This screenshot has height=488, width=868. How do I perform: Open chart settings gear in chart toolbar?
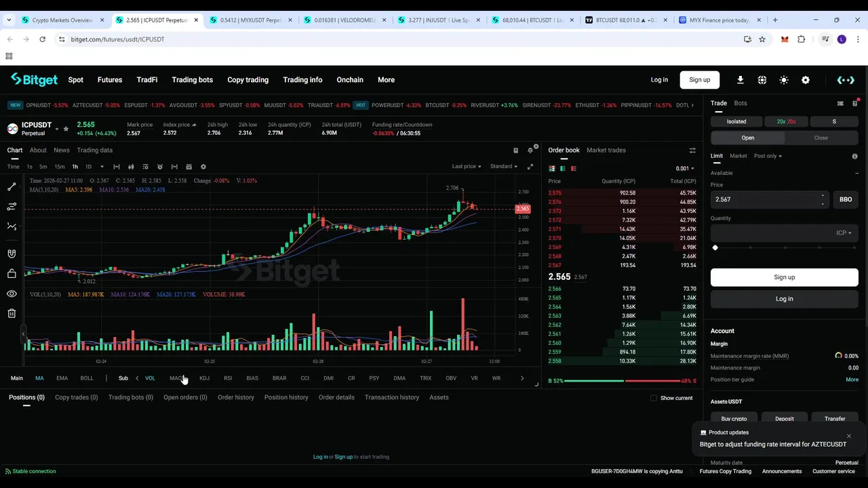pos(203,167)
